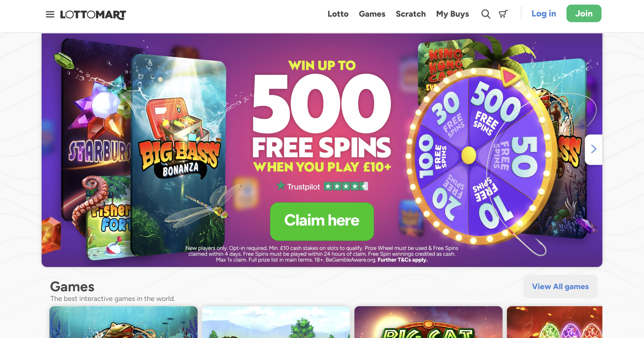Click the Log in link
This screenshot has width=644, height=338.
[543, 14]
